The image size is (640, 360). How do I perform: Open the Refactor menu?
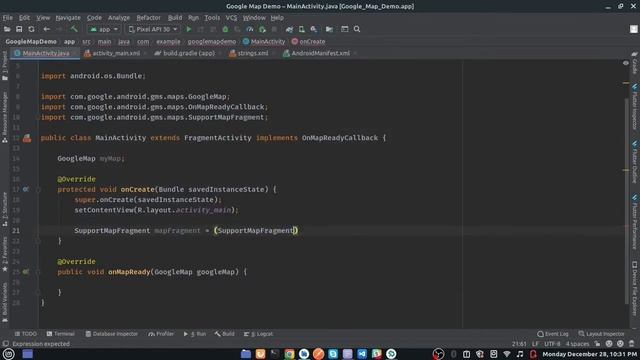(x=148, y=18)
